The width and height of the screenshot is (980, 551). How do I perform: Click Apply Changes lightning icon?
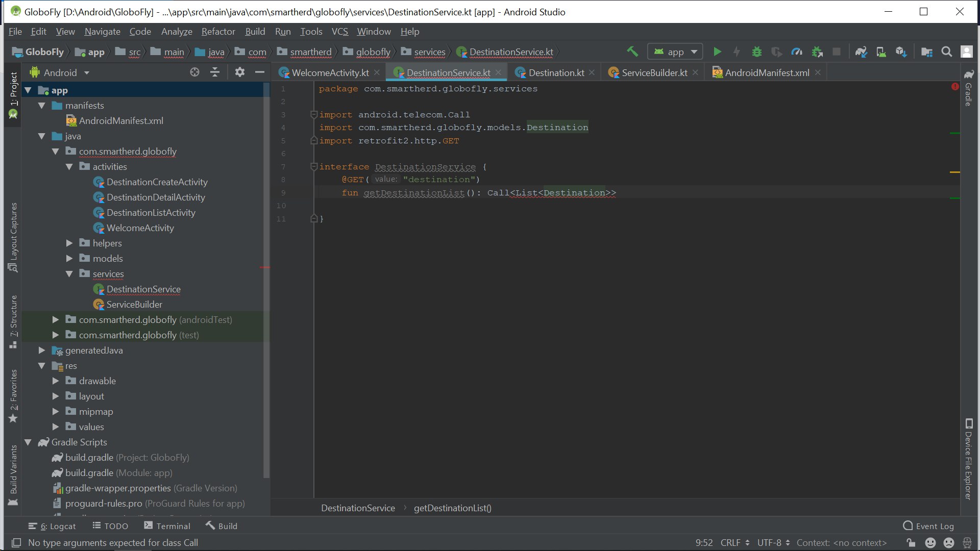tap(737, 52)
